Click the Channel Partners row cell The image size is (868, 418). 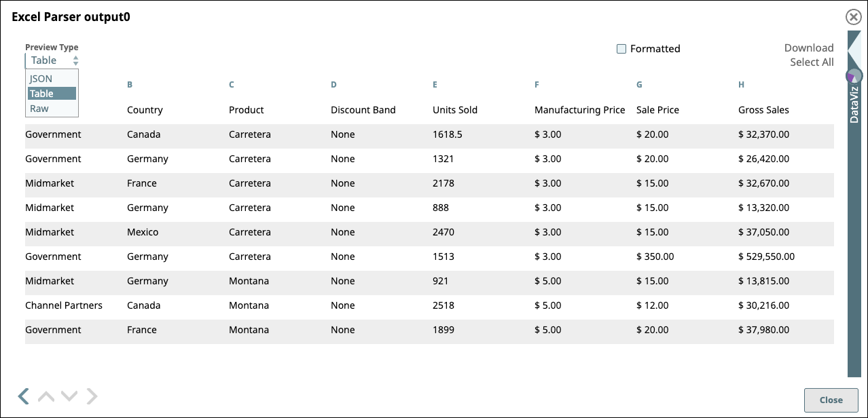tap(64, 305)
